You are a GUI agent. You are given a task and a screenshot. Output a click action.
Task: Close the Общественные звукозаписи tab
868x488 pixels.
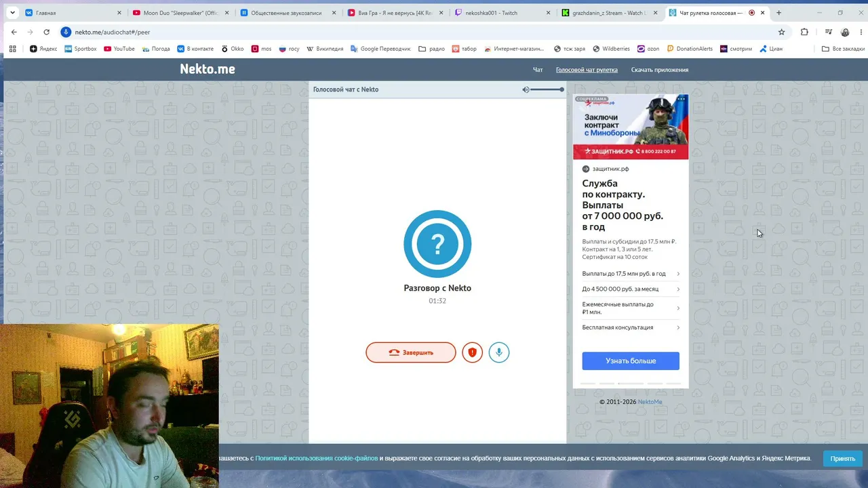coord(335,13)
